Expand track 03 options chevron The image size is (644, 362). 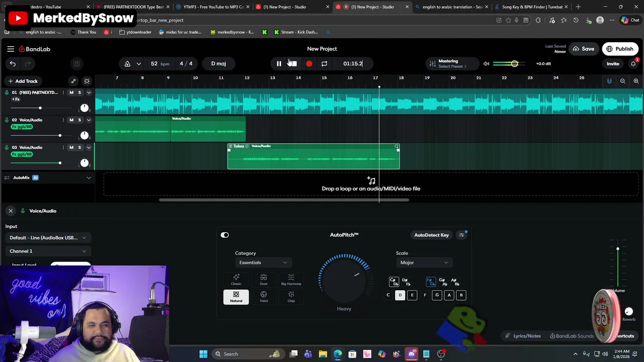coord(89,147)
